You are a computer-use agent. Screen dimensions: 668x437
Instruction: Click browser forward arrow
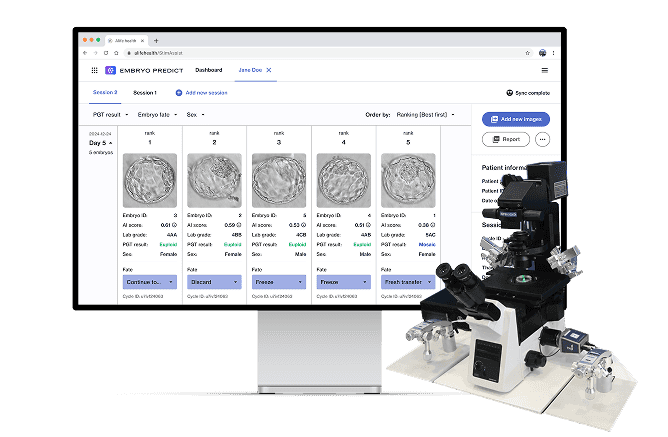point(95,53)
